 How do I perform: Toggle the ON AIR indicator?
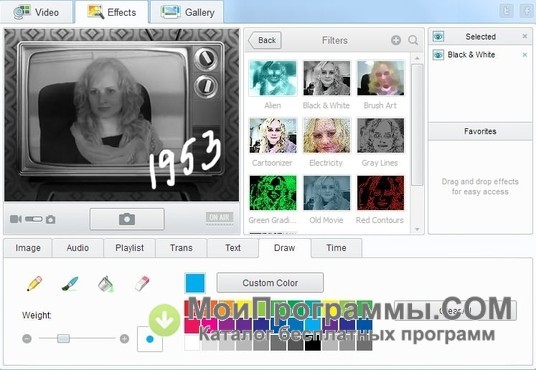(219, 218)
